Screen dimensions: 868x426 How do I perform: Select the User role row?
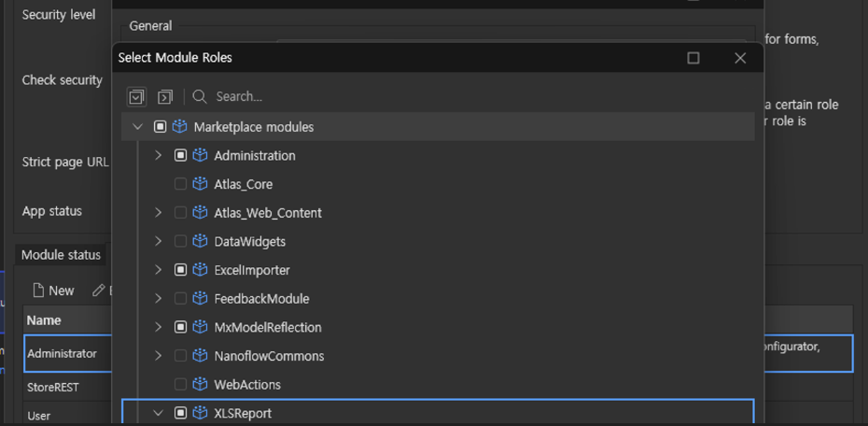click(x=69, y=415)
